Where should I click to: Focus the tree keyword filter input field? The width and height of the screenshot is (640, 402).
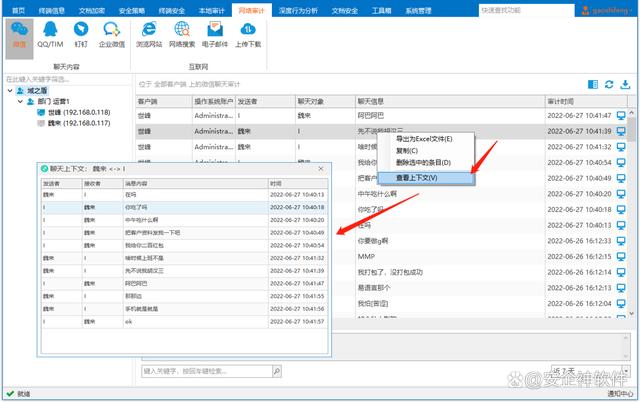click(67, 79)
